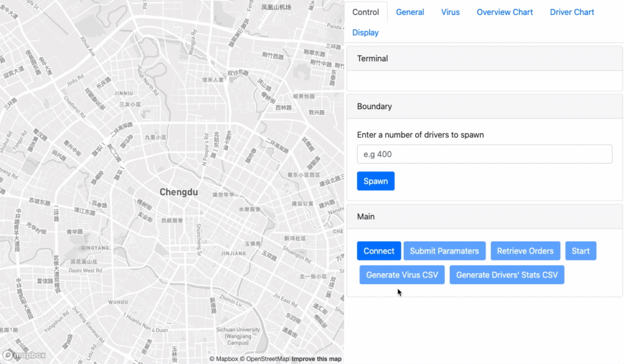Viewport: 624px width, 364px height.
Task: Click the Main section header
Action: pyautogui.click(x=484, y=216)
